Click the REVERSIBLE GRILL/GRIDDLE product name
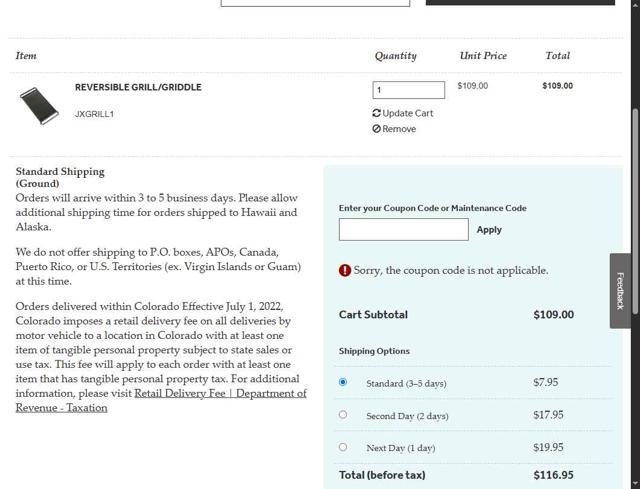Viewport: 640px width, 489px height. click(x=138, y=87)
